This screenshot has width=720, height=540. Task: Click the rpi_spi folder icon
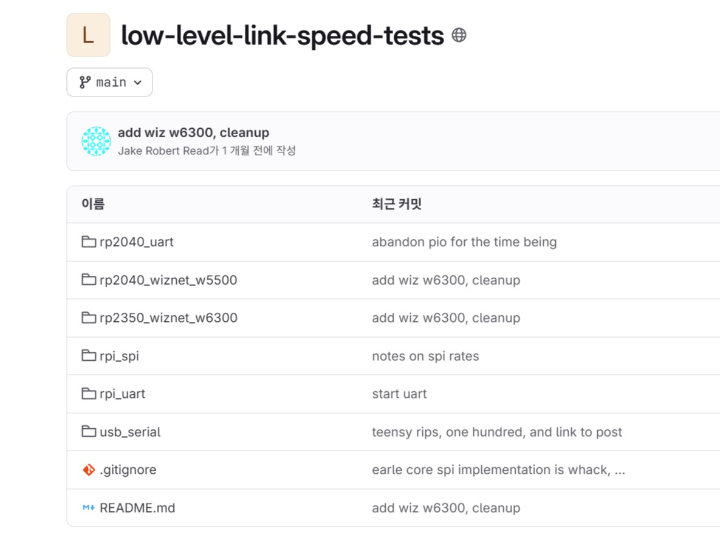tap(89, 356)
